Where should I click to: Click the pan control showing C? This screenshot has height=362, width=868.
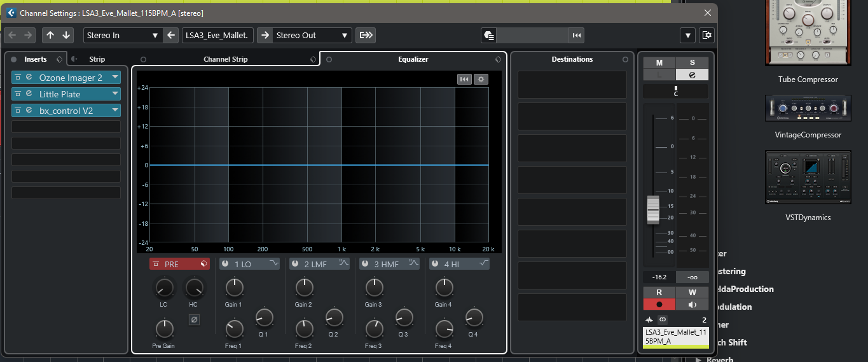coord(675,92)
